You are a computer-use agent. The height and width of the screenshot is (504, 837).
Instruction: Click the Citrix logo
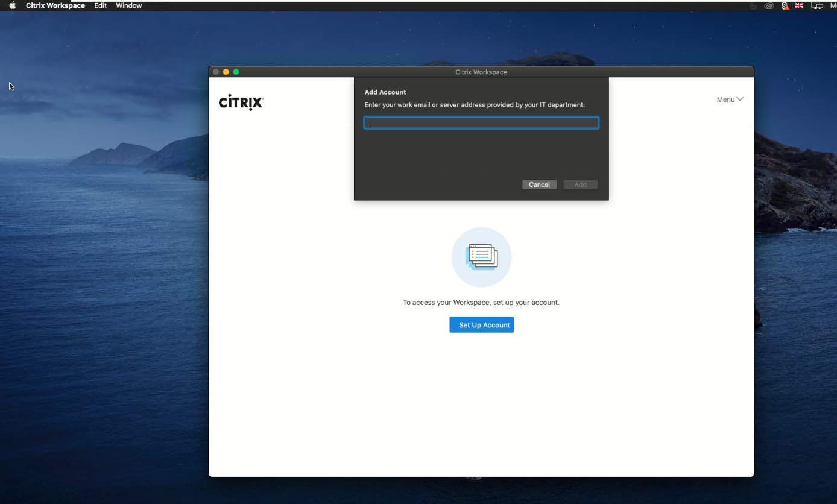point(241,102)
